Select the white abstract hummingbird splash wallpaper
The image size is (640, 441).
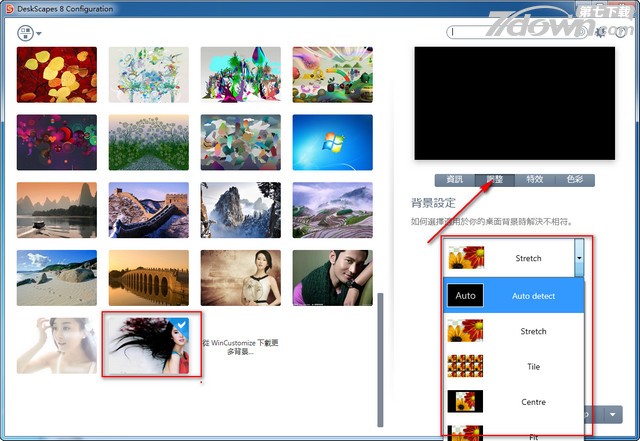(149, 74)
